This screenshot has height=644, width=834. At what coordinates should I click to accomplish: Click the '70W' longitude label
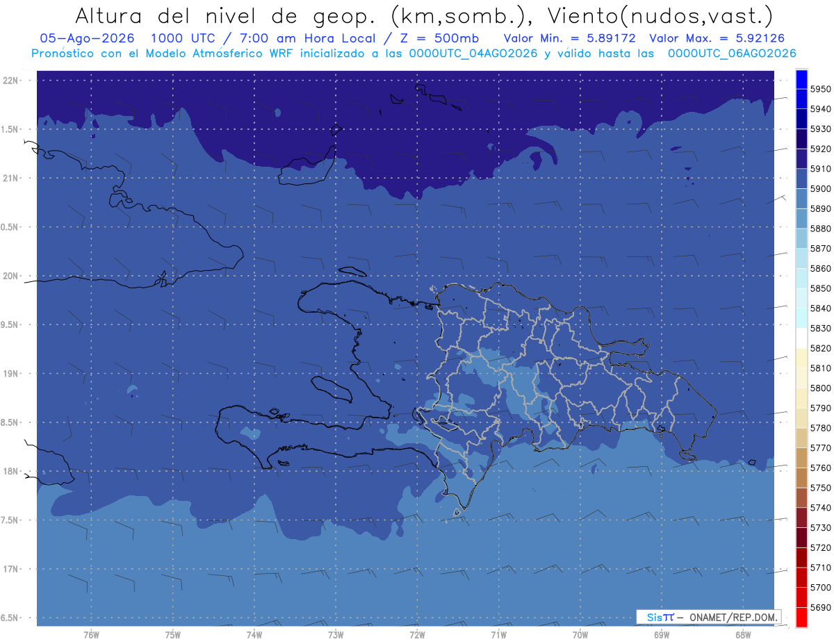(580, 635)
